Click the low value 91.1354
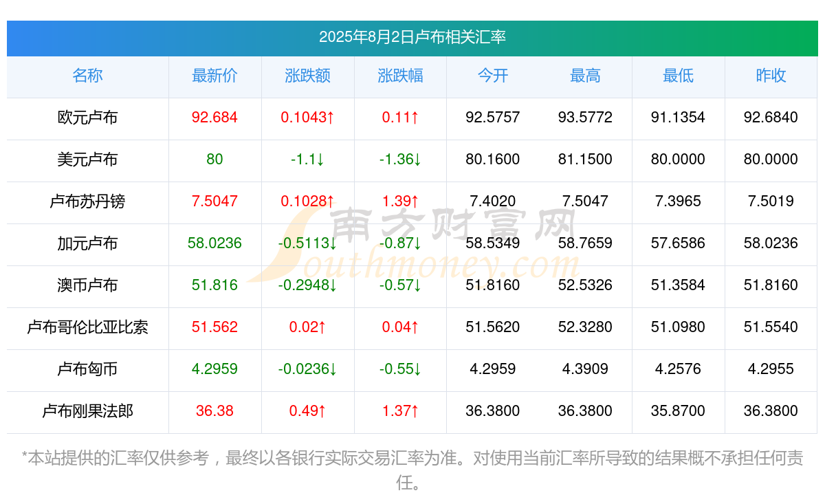 [678, 118]
